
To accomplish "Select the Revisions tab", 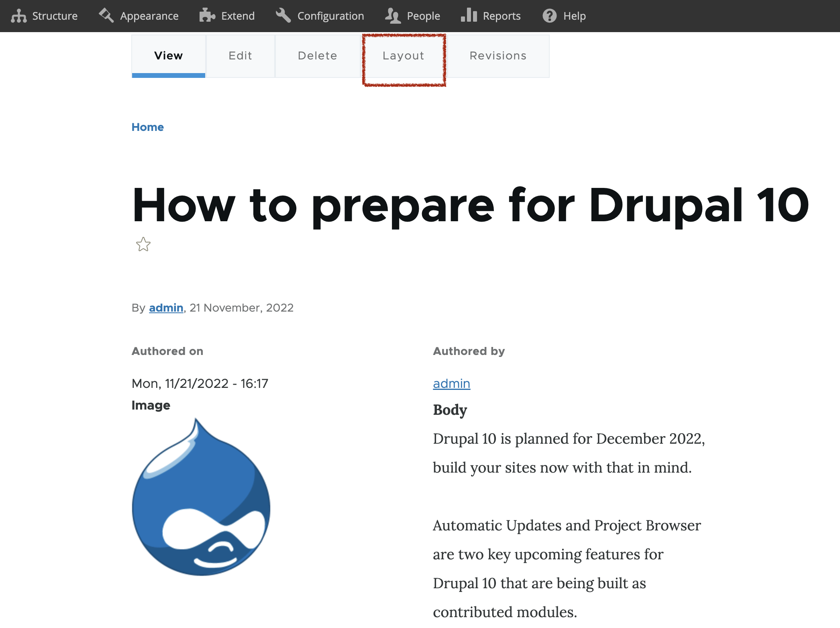I will point(498,55).
